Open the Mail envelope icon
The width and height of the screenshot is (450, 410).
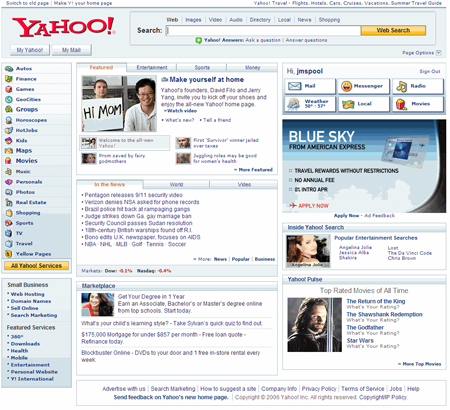pyautogui.click(x=294, y=86)
